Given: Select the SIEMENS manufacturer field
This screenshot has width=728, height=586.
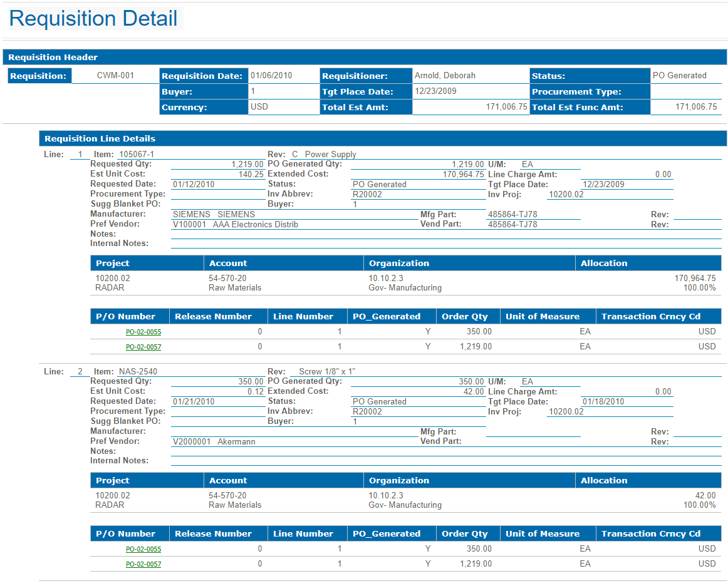Looking at the screenshot, I should (214, 214).
